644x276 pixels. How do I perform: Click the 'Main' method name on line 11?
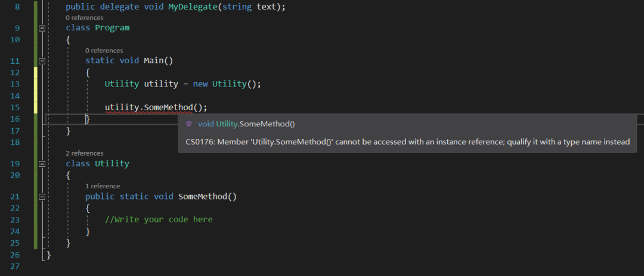coord(154,61)
